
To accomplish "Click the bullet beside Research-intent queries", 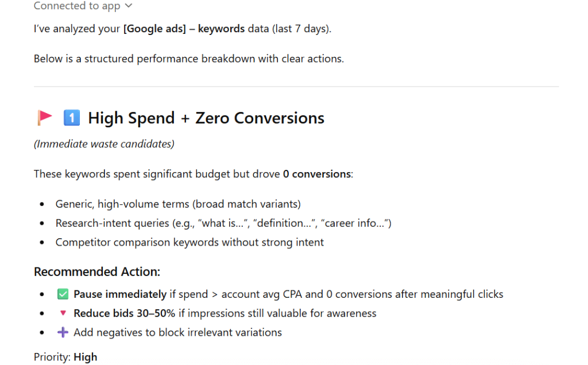I will click(43, 223).
